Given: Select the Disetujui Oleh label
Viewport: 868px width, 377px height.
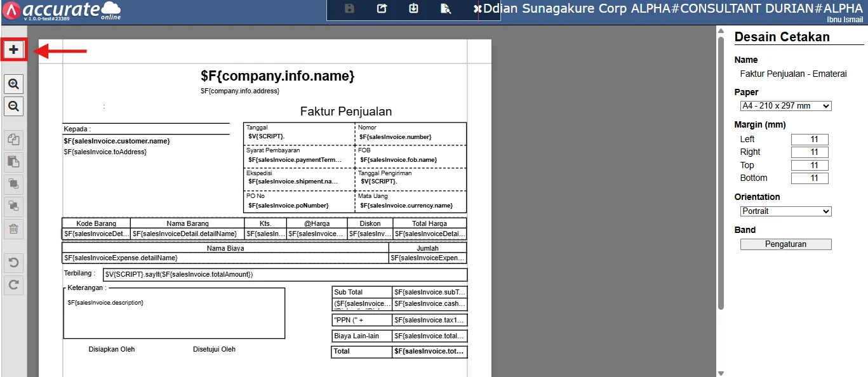Looking at the screenshot, I should tap(215, 350).
